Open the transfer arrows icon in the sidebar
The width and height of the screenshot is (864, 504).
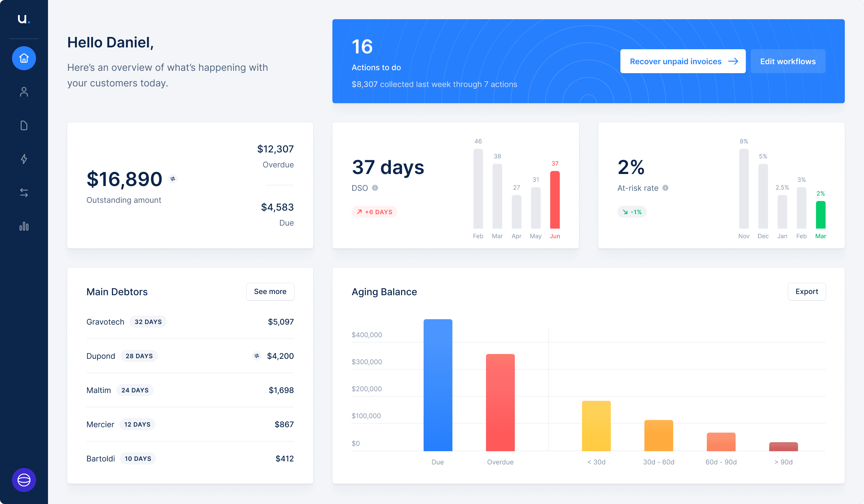point(24,193)
